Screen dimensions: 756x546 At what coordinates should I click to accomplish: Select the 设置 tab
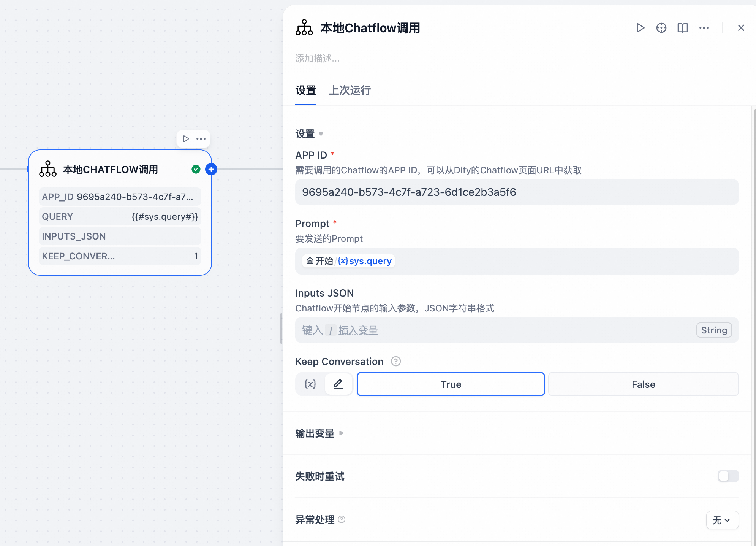(305, 90)
